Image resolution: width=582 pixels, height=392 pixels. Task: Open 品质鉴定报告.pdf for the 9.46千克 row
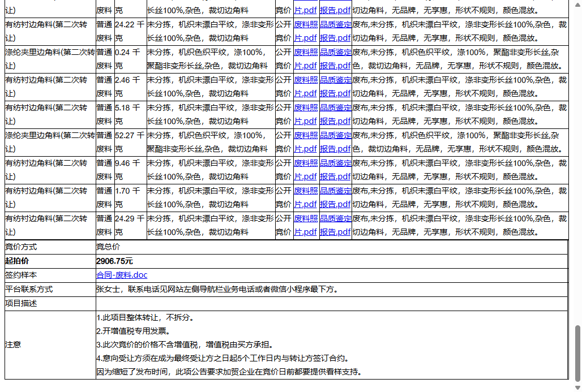(x=335, y=170)
